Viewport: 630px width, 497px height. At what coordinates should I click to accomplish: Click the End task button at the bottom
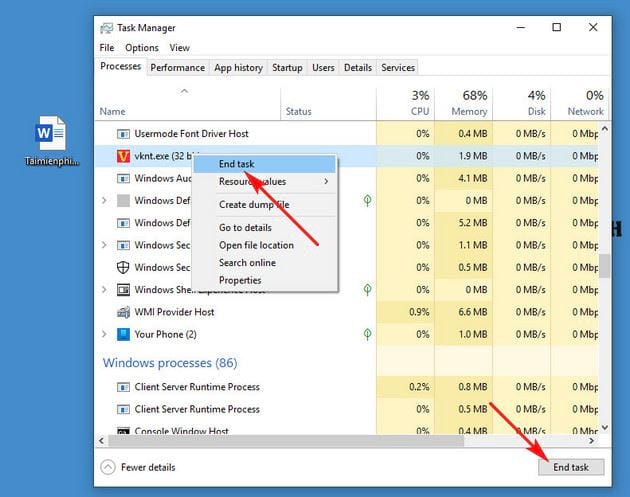coord(571,467)
